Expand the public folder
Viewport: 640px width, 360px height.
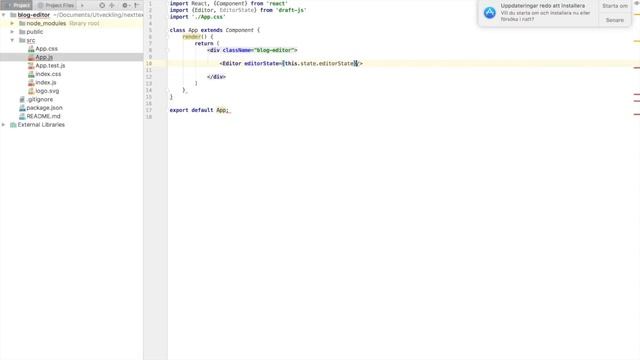pos(12,32)
